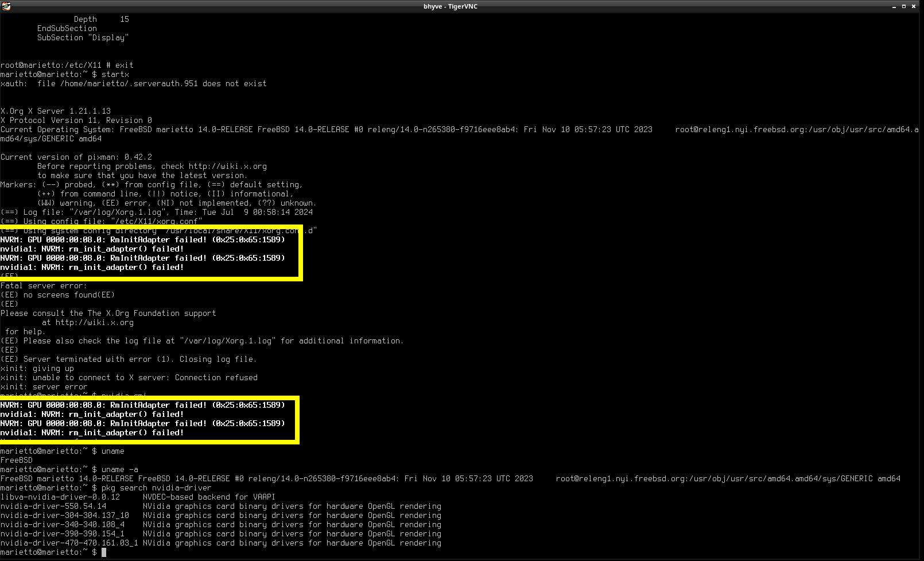The image size is (924, 561).
Task: Click the 'Markers: (--) probed' legend line
Action: click(152, 185)
